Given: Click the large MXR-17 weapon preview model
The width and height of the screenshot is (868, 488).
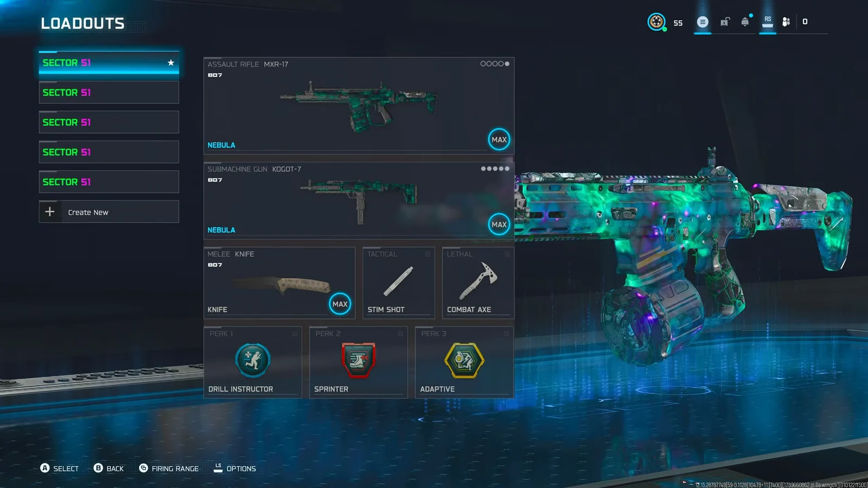Looking at the screenshot, I should coord(684,255).
